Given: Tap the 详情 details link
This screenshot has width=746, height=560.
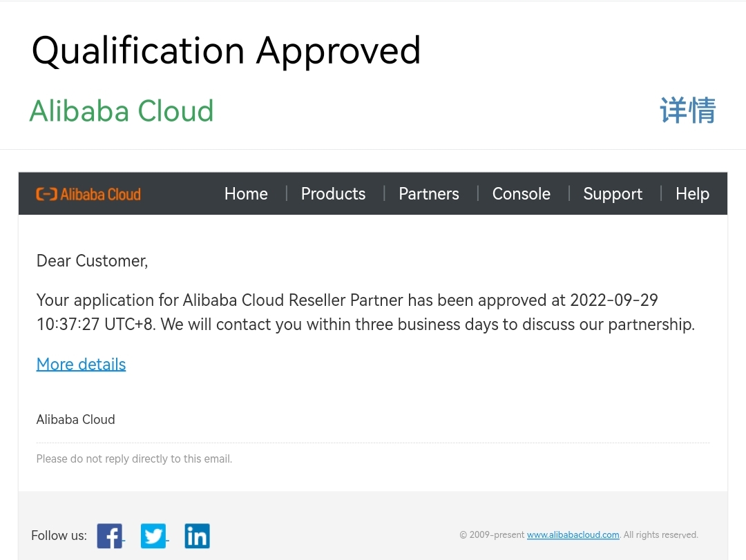Looking at the screenshot, I should 687,110.
